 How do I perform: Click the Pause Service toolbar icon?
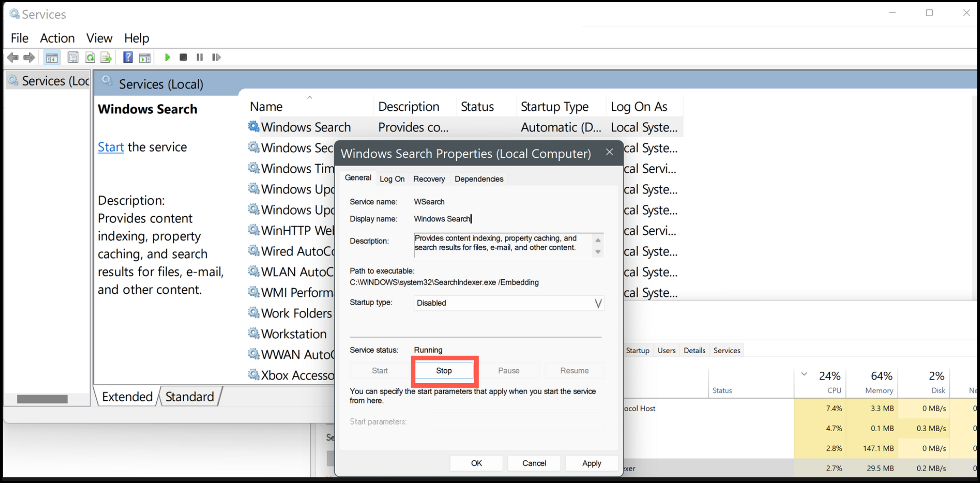200,58
